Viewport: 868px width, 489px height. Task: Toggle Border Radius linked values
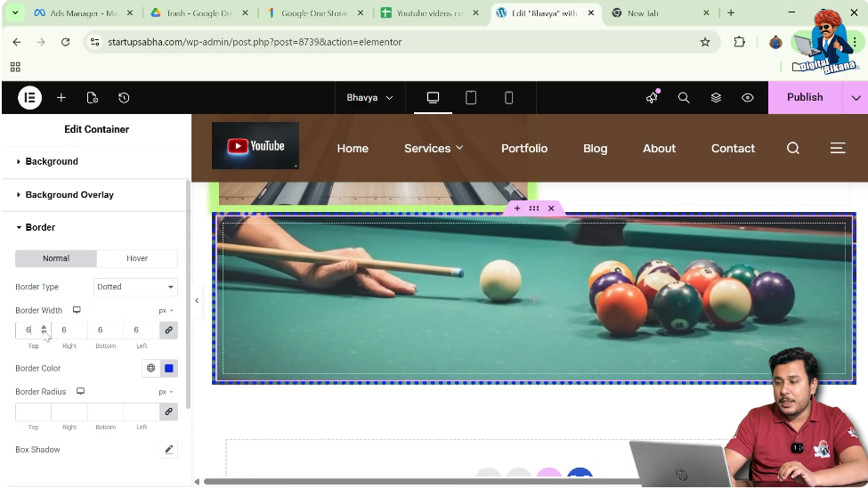coord(167,412)
